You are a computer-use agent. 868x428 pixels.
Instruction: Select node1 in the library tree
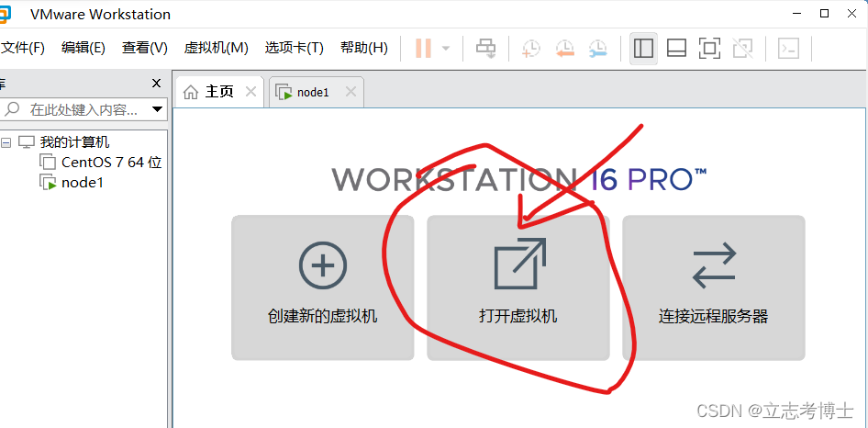tap(82, 183)
